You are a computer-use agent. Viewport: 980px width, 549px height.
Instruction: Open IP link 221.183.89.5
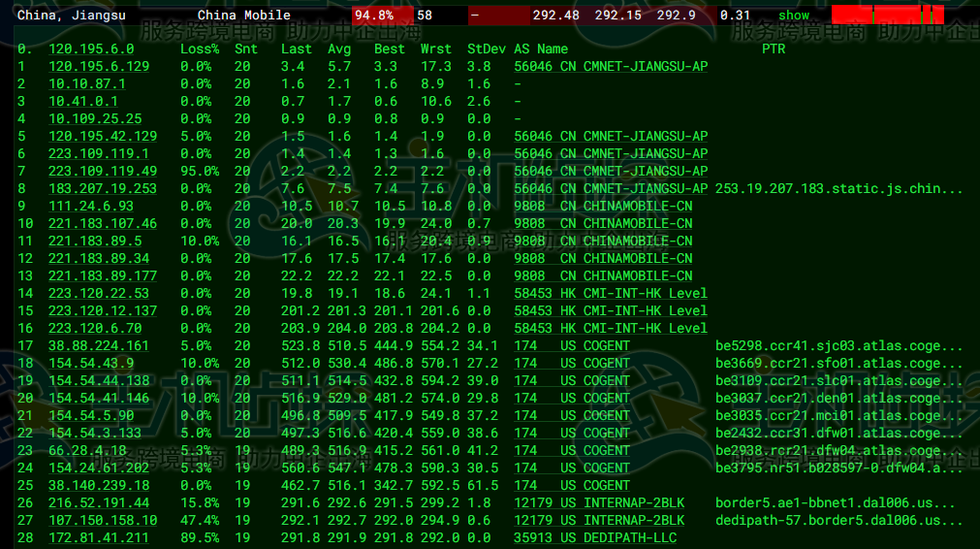pyautogui.click(x=95, y=242)
